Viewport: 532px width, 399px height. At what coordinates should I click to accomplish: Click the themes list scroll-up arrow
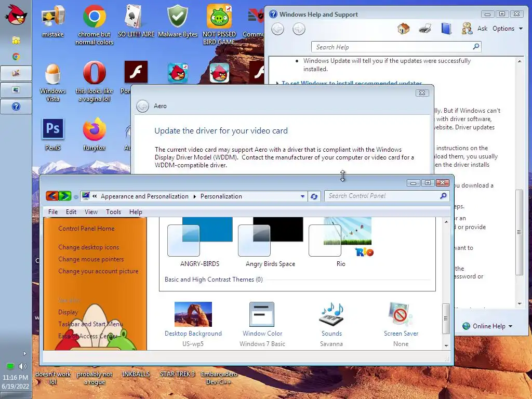click(x=446, y=222)
